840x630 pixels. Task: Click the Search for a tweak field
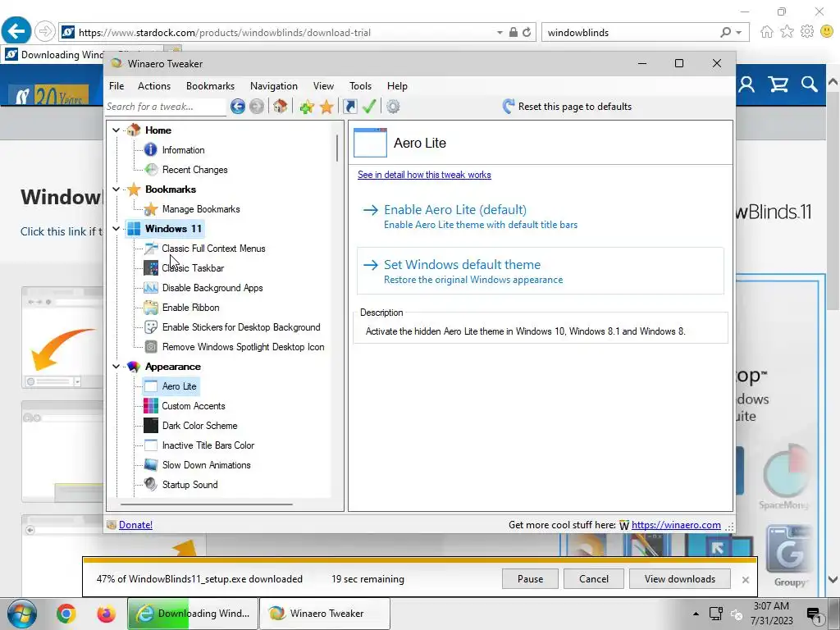coord(166,107)
